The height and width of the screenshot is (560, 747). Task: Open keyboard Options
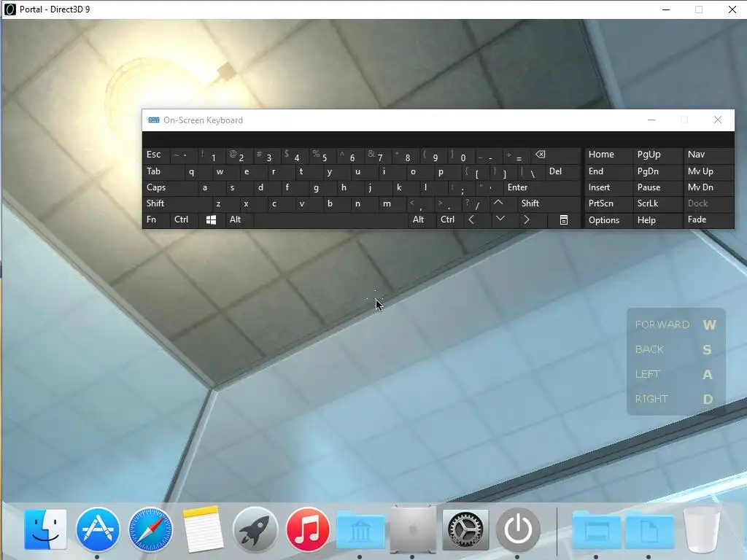608,219
